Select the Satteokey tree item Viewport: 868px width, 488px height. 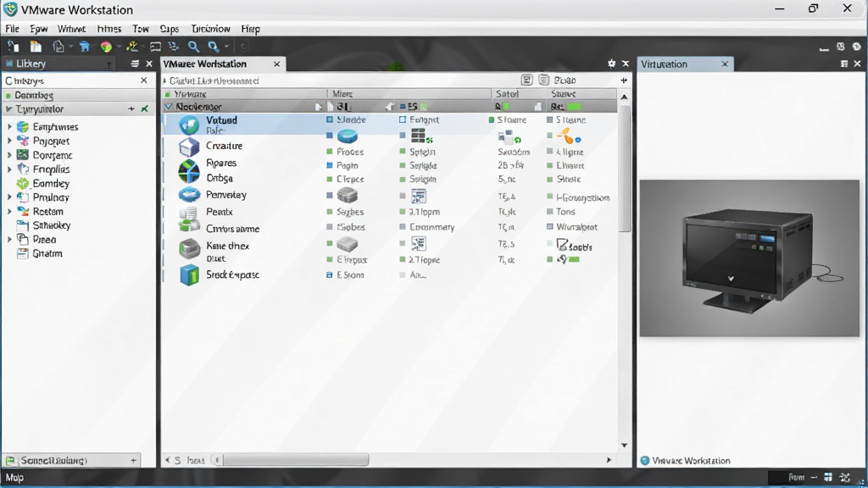[52, 225]
